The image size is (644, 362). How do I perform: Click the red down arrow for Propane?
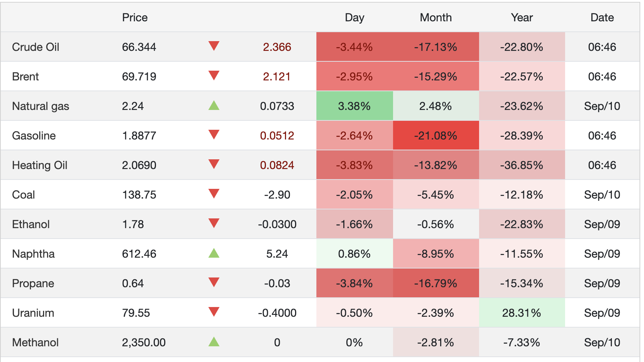click(214, 282)
